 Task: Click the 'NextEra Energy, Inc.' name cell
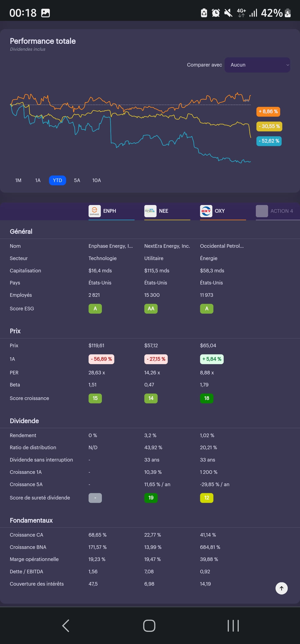(167, 246)
